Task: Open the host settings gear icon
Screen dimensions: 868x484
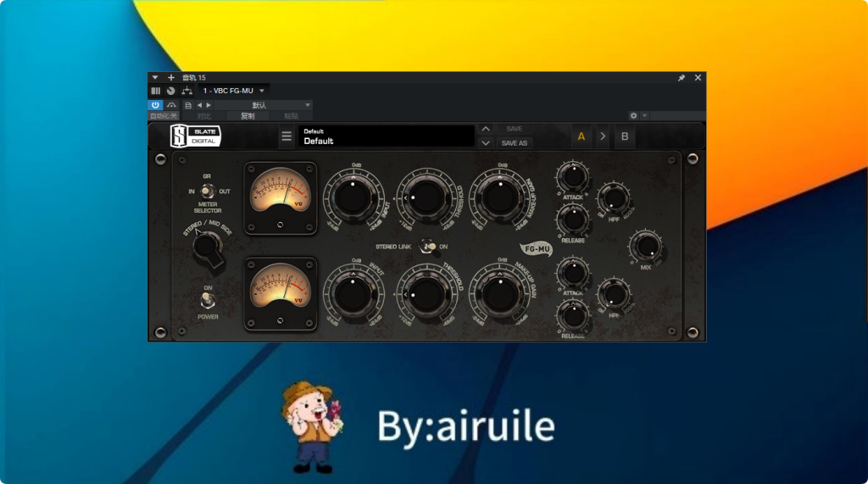Action: click(634, 116)
